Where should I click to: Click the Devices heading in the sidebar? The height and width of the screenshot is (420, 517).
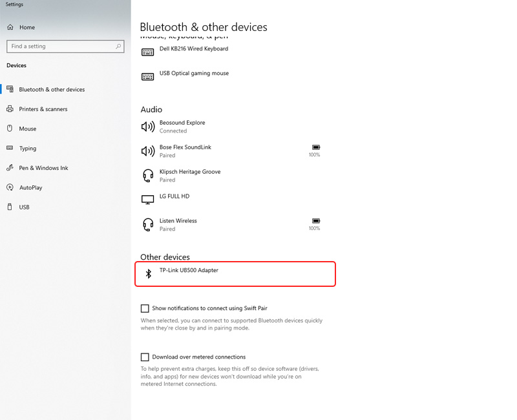point(17,65)
